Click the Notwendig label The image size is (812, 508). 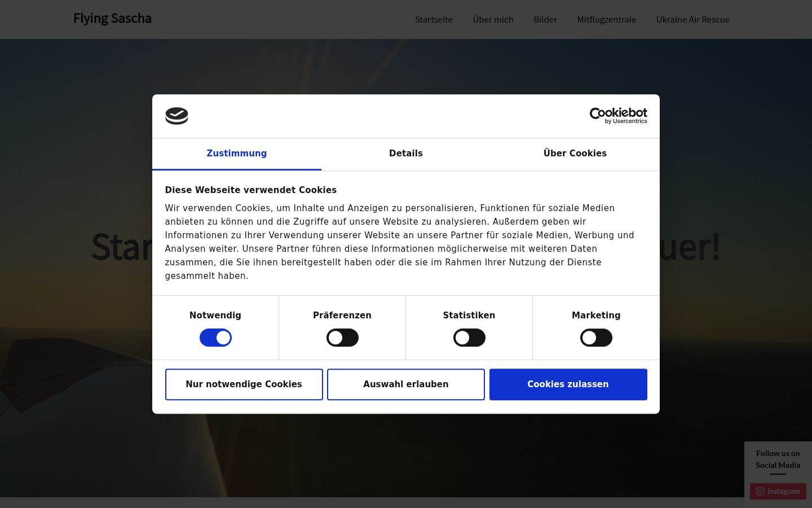(215, 316)
